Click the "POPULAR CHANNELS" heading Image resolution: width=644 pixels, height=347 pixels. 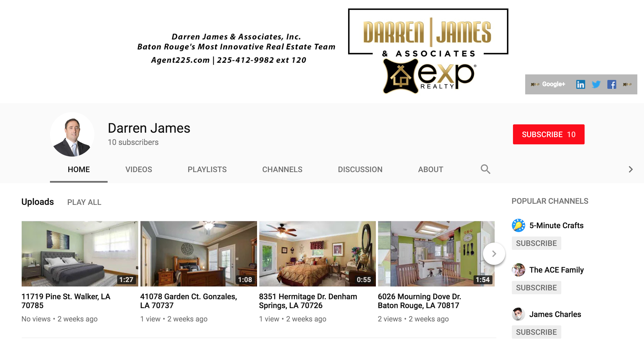pos(550,201)
